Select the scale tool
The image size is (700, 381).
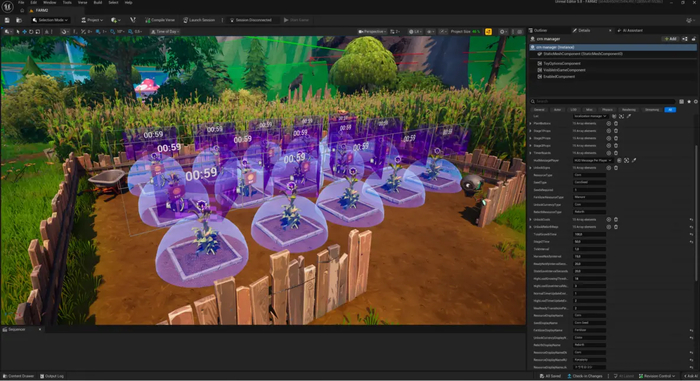pos(38,32)
